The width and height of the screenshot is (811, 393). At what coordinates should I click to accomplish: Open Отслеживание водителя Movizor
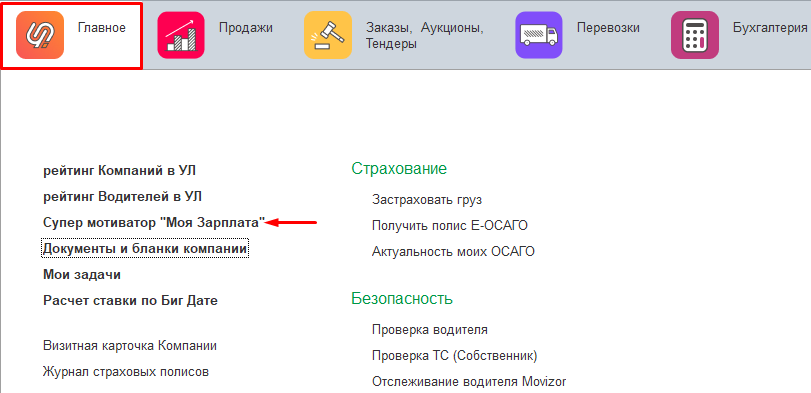(469, 382)
